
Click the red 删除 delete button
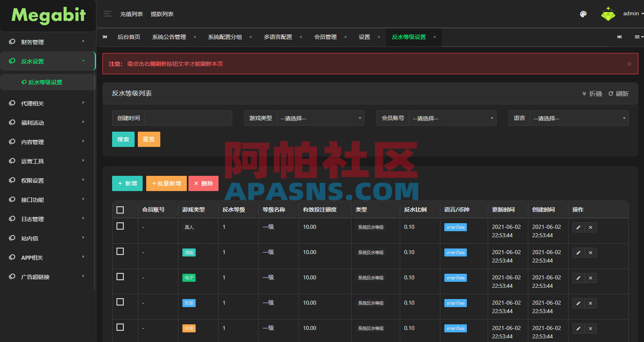(203, 183)
